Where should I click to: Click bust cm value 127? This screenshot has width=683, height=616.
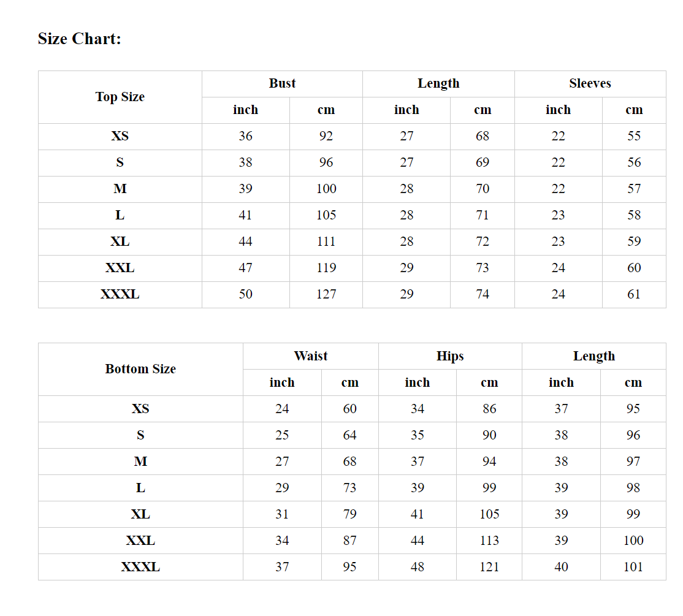click(326, 294)
